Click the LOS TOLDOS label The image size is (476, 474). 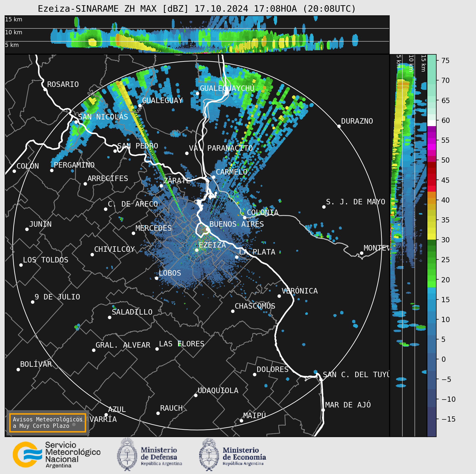(x=46, y=260)
